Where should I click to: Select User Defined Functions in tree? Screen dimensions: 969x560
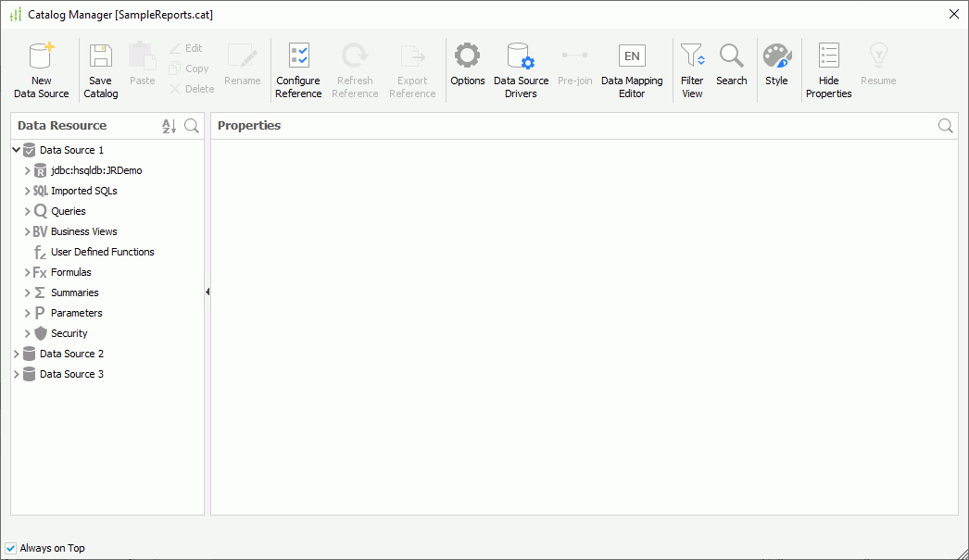(x=103, y=252)
